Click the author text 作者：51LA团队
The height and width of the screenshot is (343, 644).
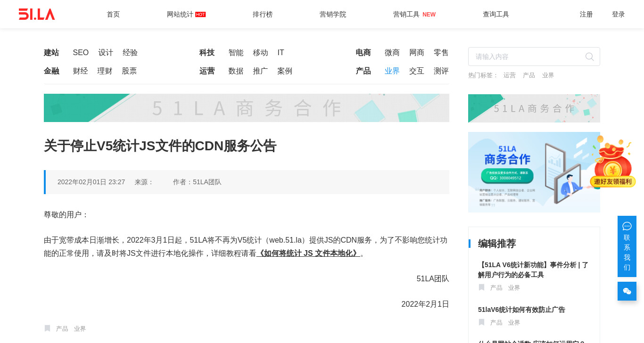click(197, 182)
